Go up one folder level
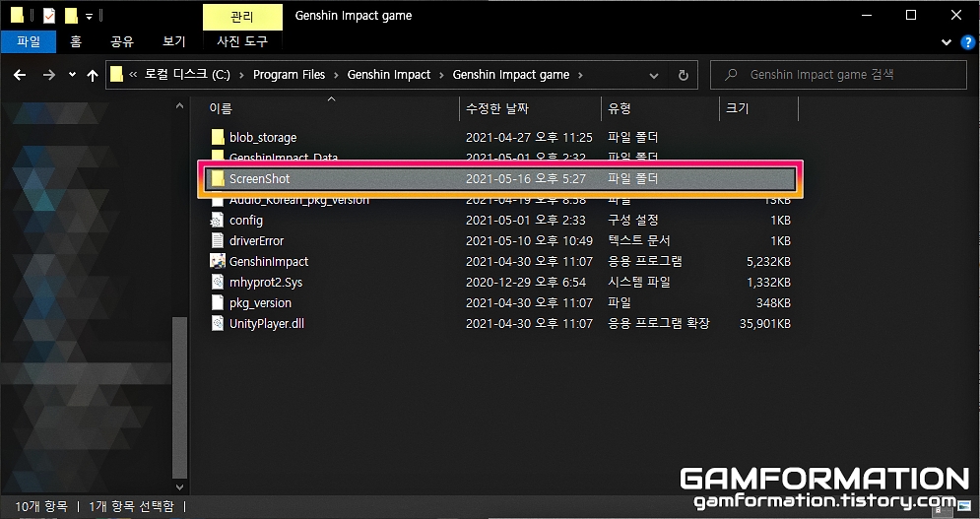Viewport: 980px width, 519px height. click(x=93, y=75)
